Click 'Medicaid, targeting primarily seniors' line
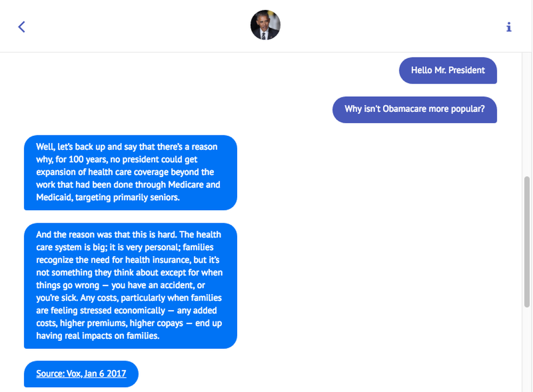The image size is (533, 392). pyautogui.click(x=108, y=198)
